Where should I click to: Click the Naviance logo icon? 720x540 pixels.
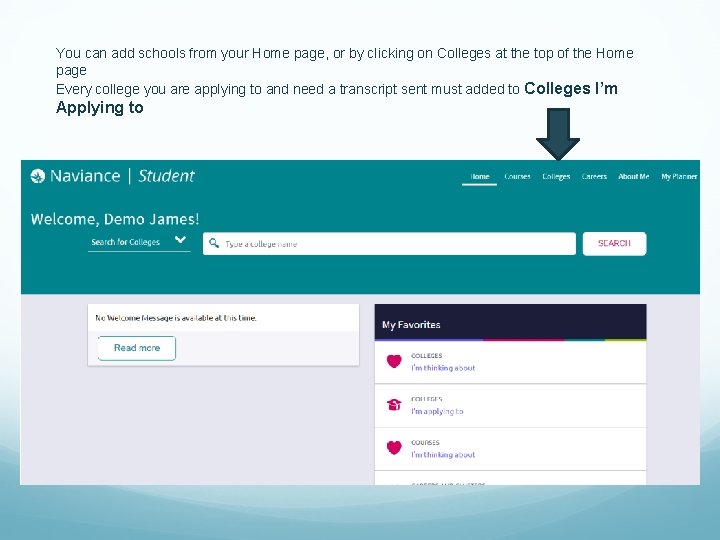tap(38, 176)
